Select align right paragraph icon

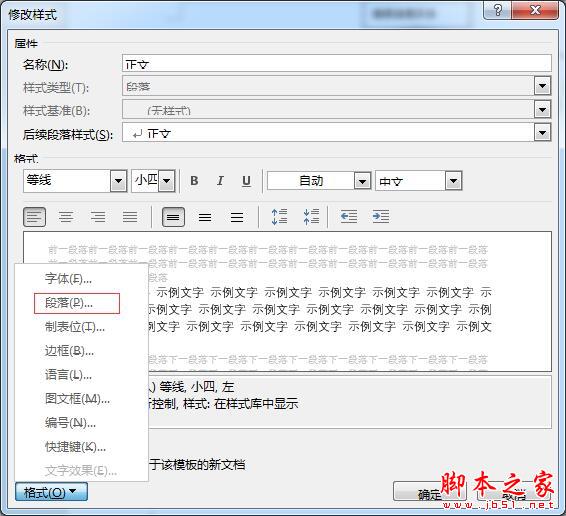pyautogui.click(x=98, y=217)
